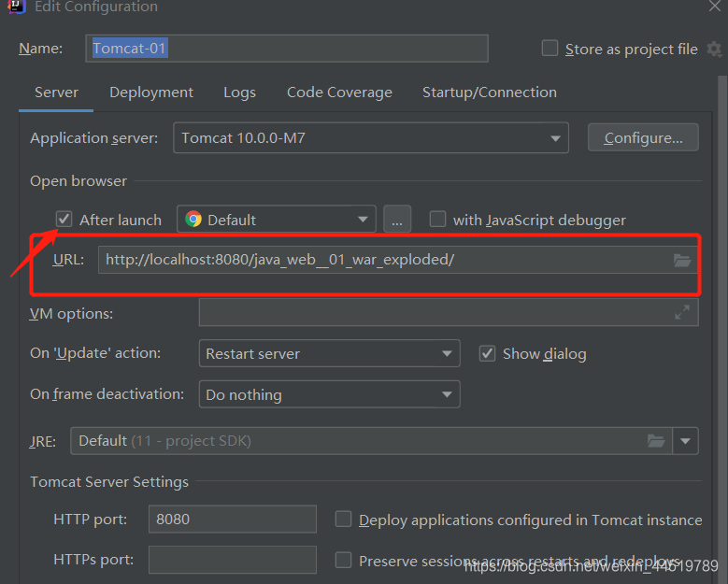Click the VM options input field
Screen dimensions: 728x584
click(449, 312)
